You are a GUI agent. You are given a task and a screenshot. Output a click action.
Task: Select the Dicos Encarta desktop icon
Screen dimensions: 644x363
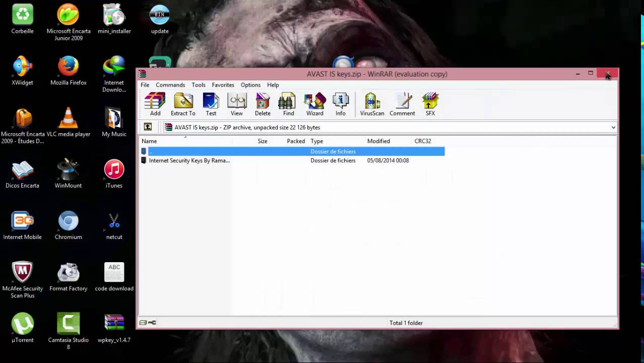coord(23,174)
